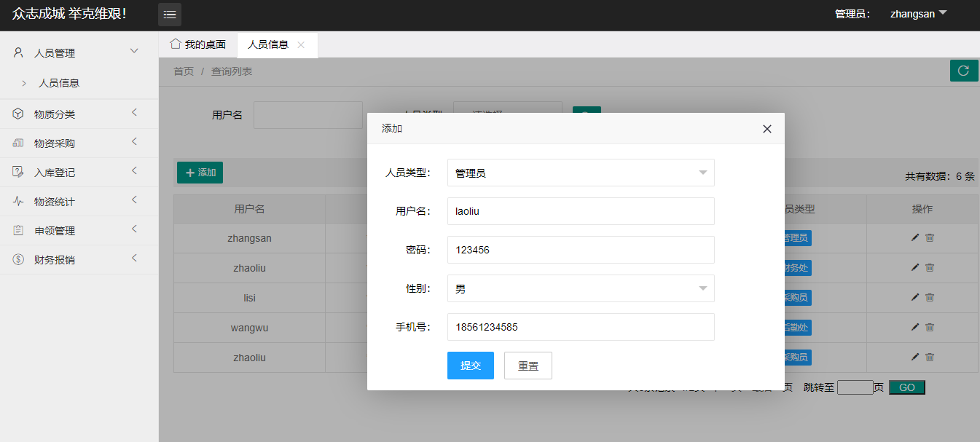The image size is (980, 442).
Task: Click the wangwu username cell
Action: click(x=249, y=327)
